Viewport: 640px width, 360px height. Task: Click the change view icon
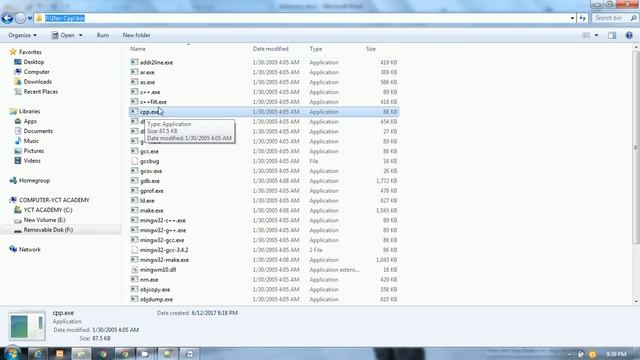[586, 36]
